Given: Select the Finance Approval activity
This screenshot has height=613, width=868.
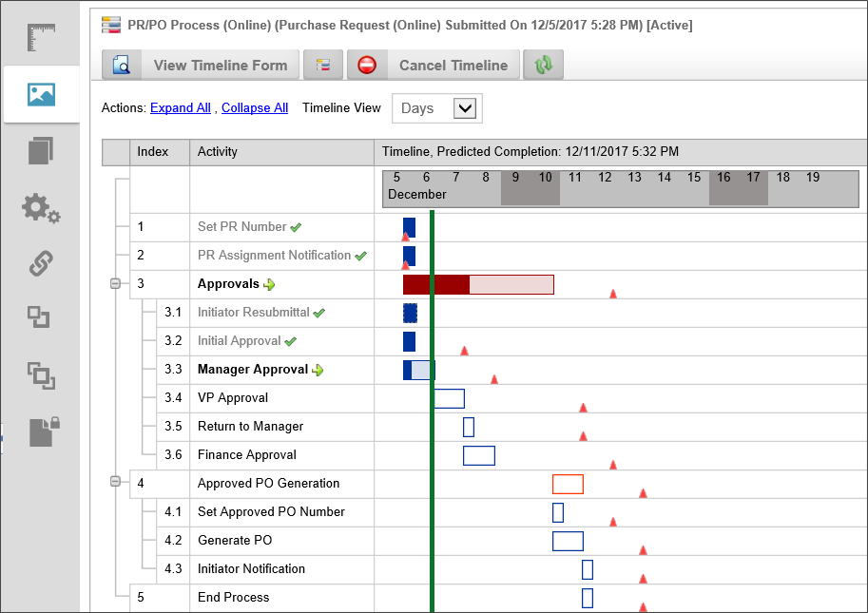Looking at the screenshot, I should coord(247,455).
